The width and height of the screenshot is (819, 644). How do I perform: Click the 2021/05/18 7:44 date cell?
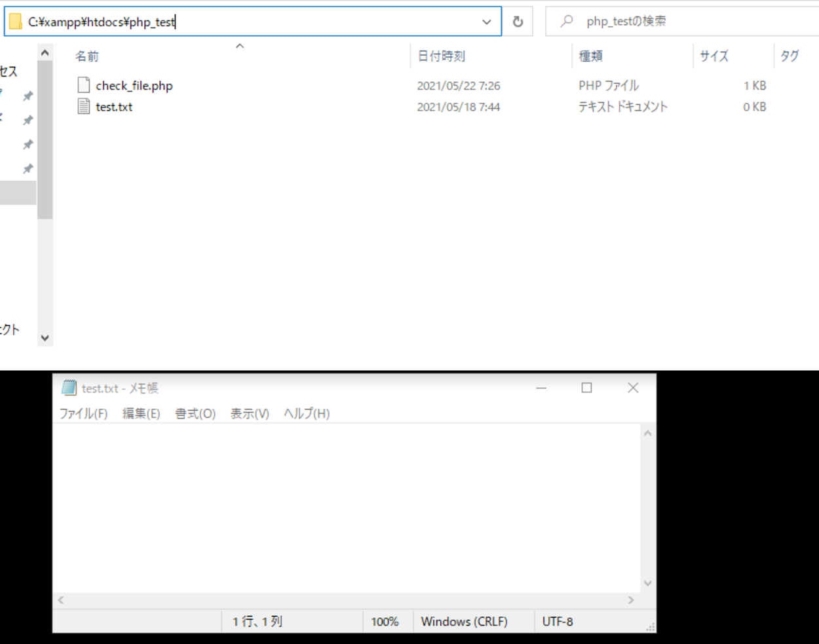click(459, 107)
